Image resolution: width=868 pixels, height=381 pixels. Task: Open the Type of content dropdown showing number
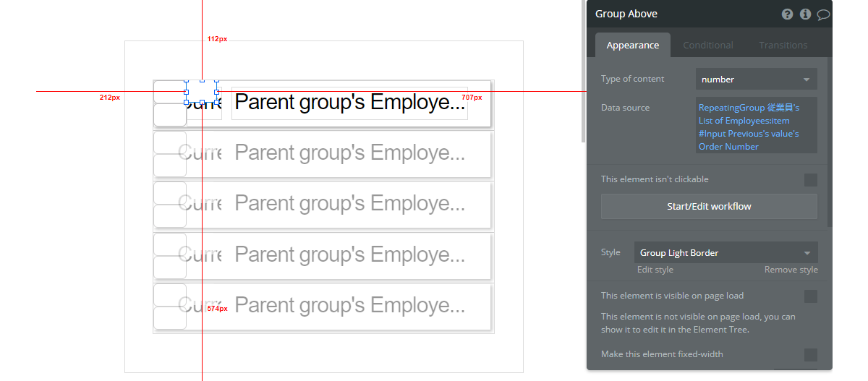point(757,80)
